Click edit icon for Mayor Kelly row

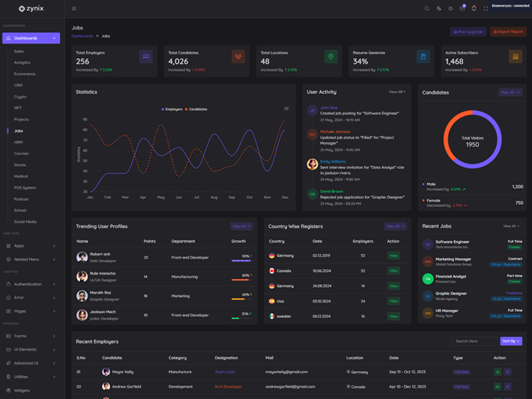click(508, 372)
